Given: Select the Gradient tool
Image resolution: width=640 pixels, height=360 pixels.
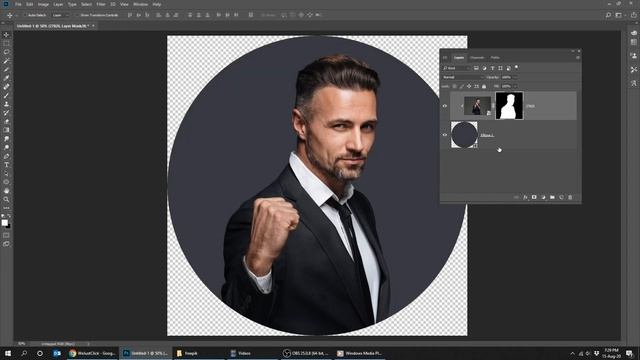Looking at the screenshot, I should pyautogui.click(x=6, y=130).
